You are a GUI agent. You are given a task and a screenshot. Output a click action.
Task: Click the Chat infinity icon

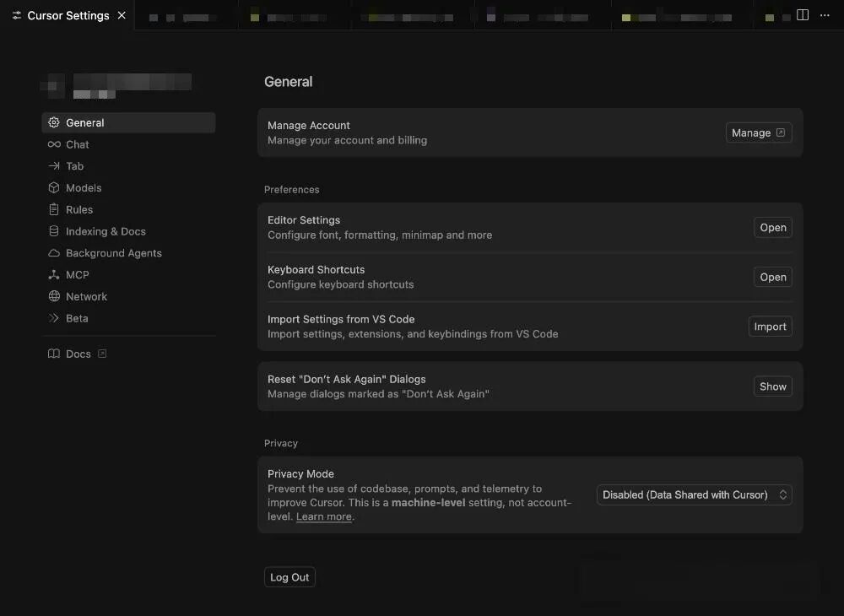tap(54, 144)
